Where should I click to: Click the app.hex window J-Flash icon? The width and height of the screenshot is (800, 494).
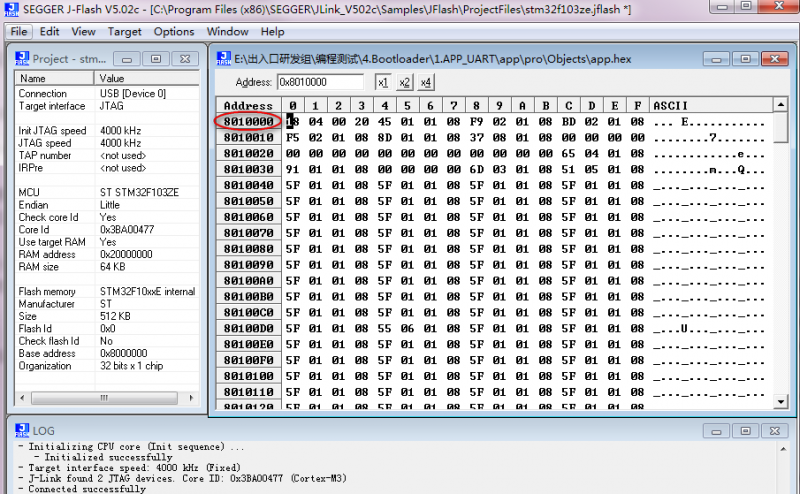[223, 58]
